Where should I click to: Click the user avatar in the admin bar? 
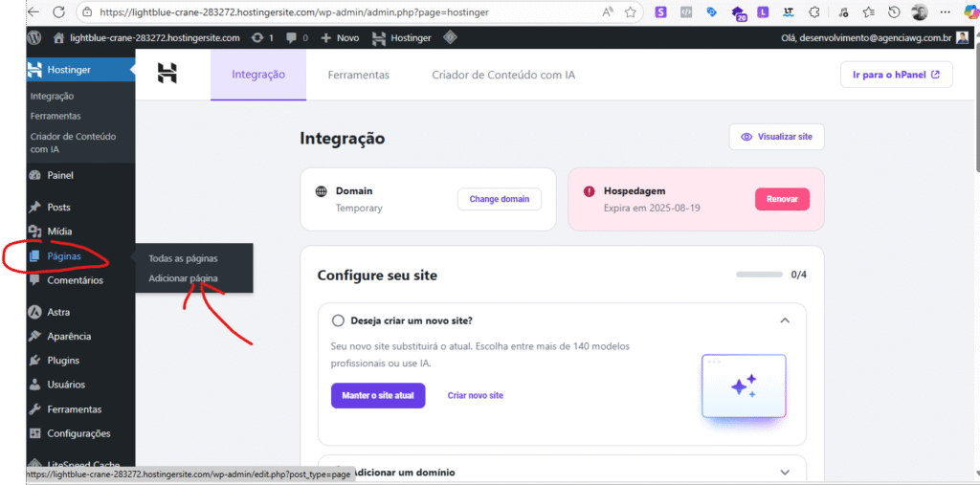[963, 37]
